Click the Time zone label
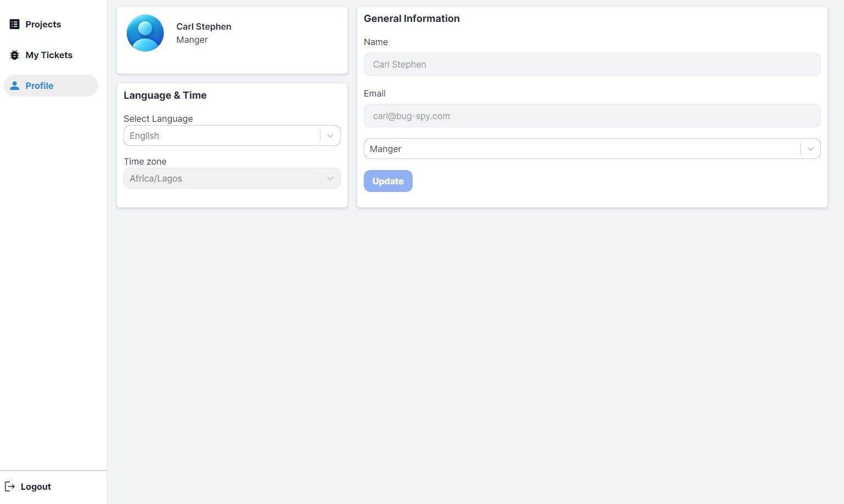This screenshot has height=504, width=844. (x=145, y=161)
